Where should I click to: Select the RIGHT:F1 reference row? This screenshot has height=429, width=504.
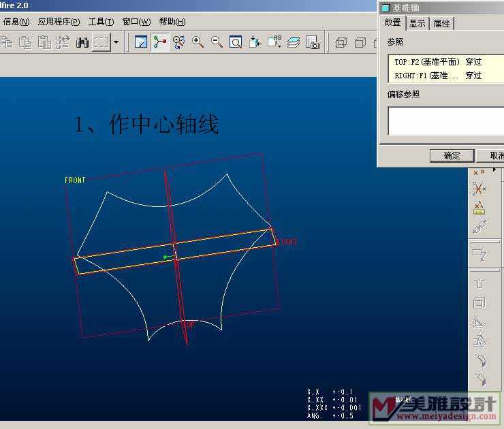(x=446, y=76)
